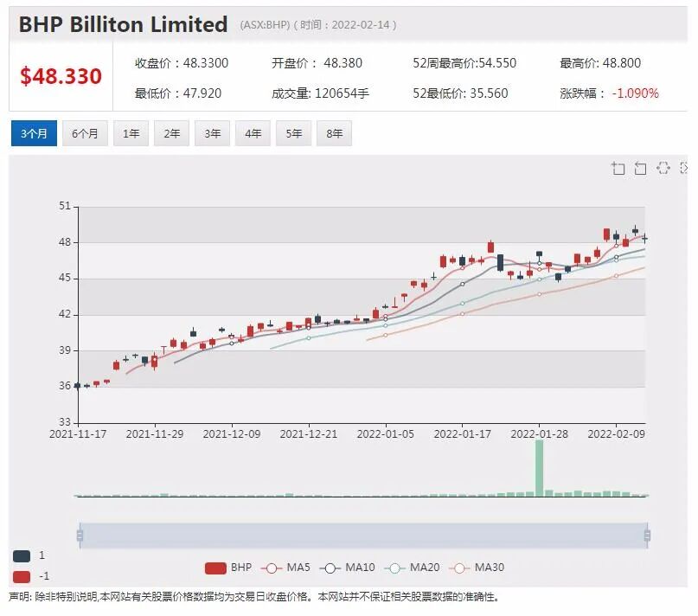Toggle the MA30 line in legend
The height and width of the screenshot is (616, 698).
tap(477, 568)
